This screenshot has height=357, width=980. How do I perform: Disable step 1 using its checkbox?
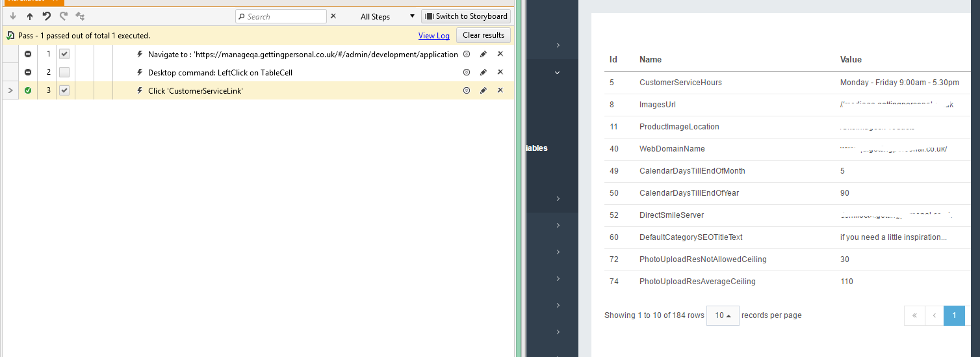tap(64, 54)
